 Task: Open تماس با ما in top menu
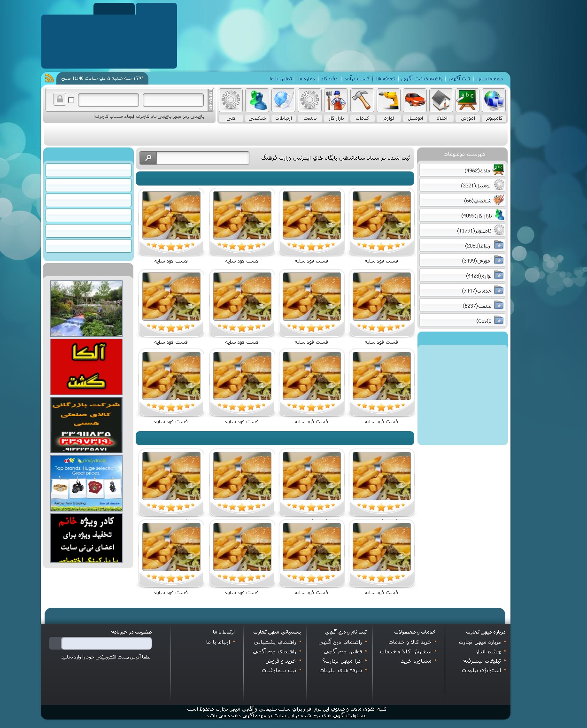280,79
